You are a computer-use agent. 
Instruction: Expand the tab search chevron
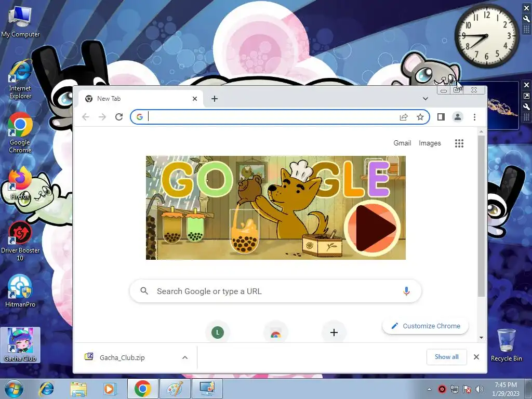click(x=425, y=99)
